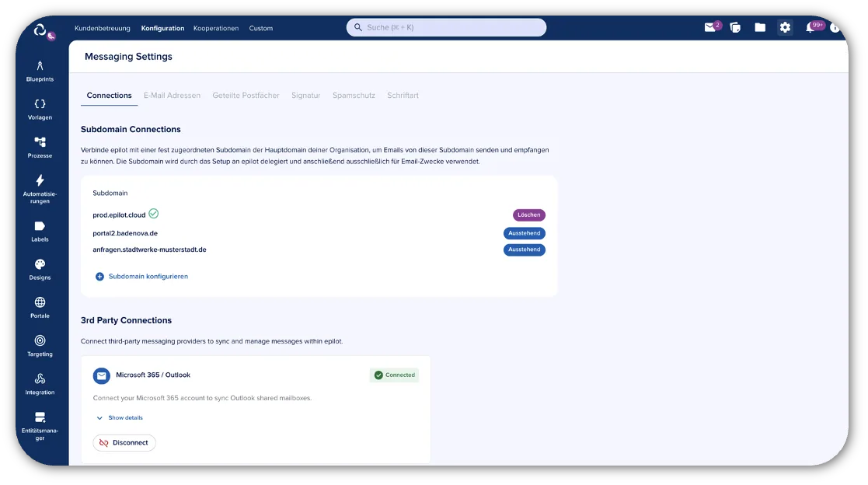868x485 pixels.
Task: Open settings gear icon
Action: 785,27
